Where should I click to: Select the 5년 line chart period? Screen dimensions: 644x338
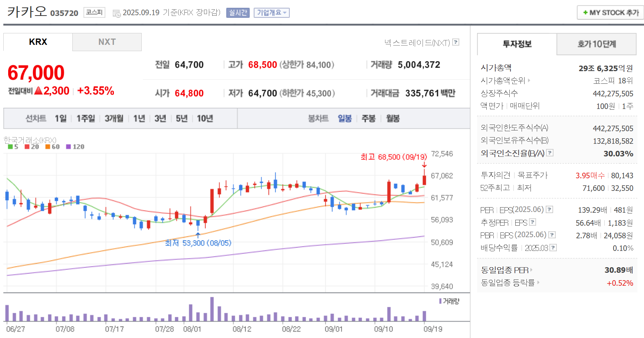pos(181,119)
